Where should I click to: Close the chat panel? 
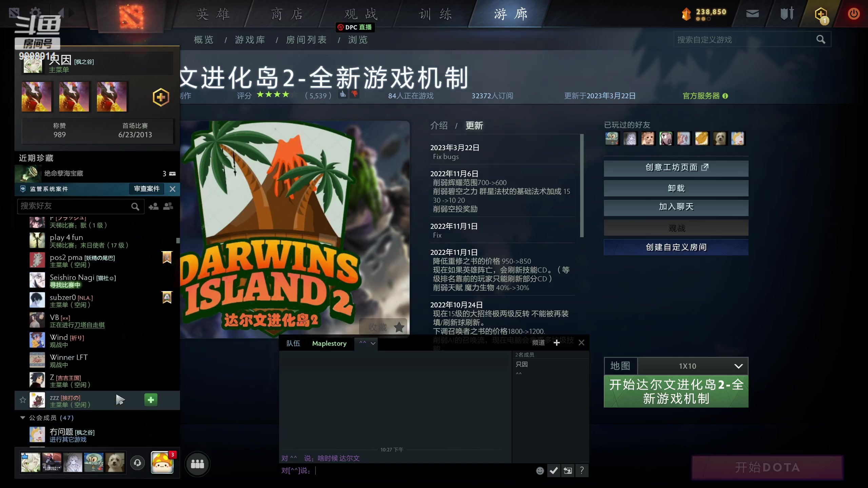(581, 343)
